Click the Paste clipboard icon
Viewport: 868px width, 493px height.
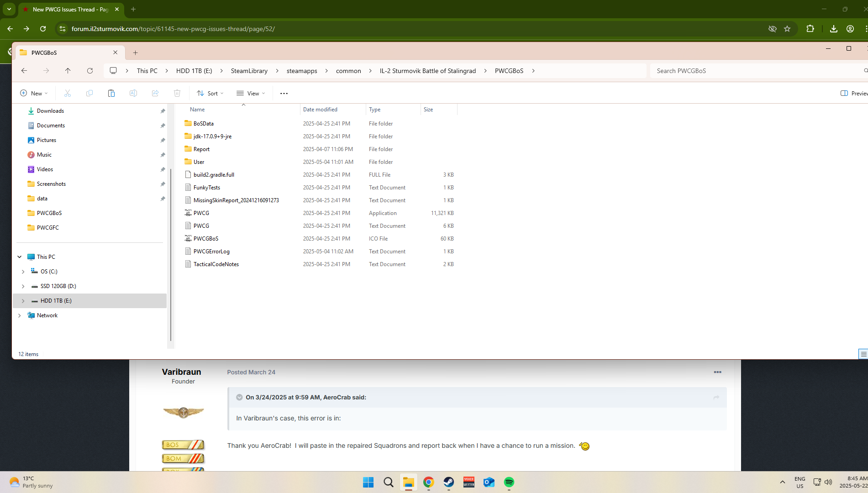click(x=111, y=93)
